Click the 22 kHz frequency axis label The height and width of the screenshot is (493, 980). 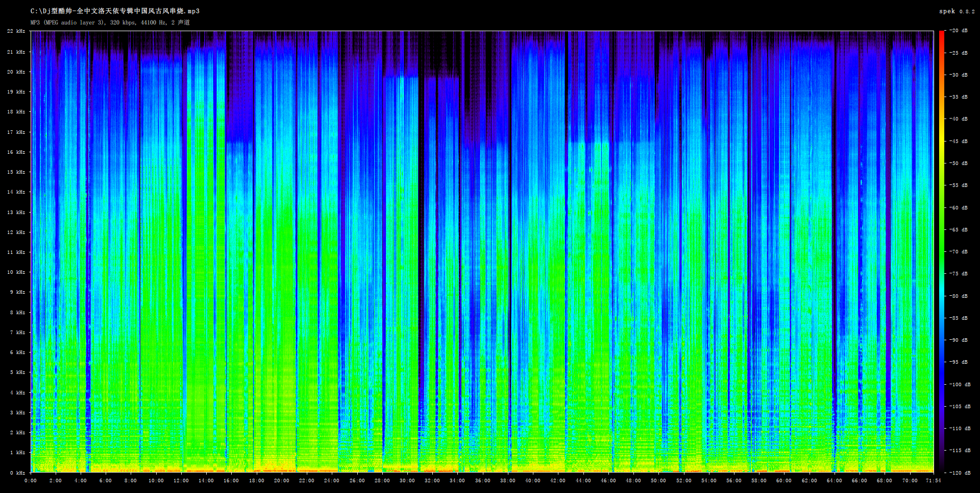16,31
